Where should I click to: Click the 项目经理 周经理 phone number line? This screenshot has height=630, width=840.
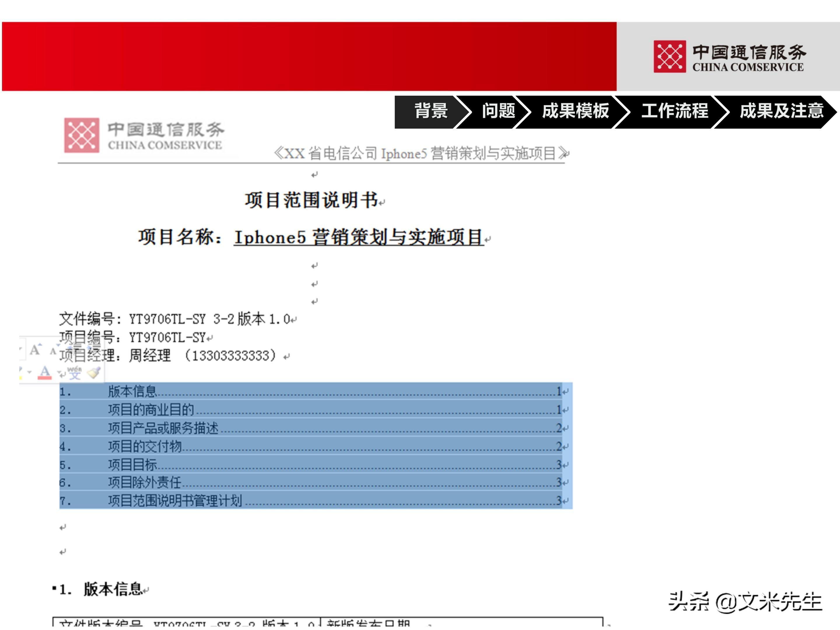pos(168,356)
